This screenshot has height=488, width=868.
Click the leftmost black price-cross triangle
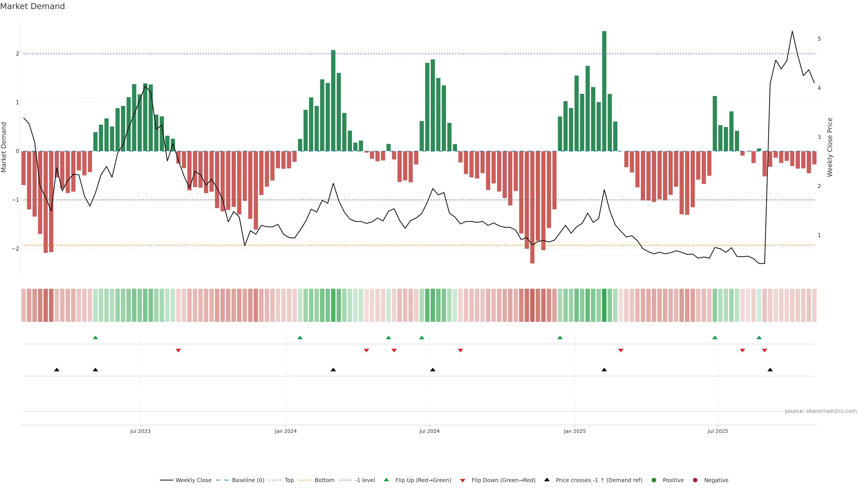click(57, 370)
